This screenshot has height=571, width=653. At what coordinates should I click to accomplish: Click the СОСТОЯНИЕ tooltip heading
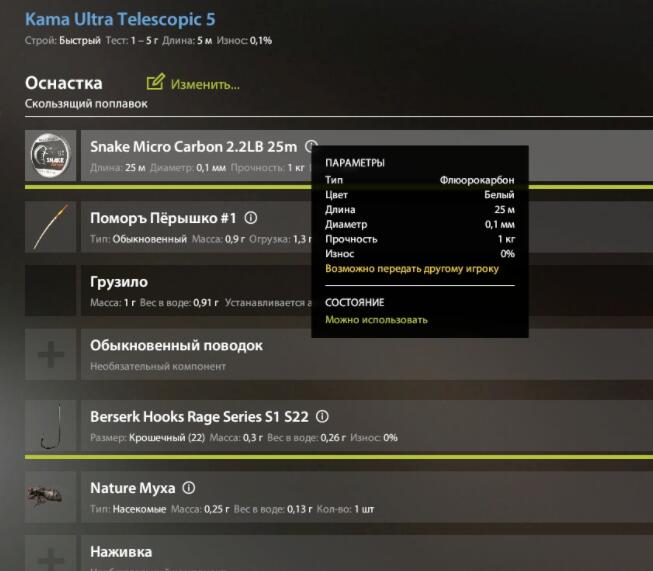354,302
